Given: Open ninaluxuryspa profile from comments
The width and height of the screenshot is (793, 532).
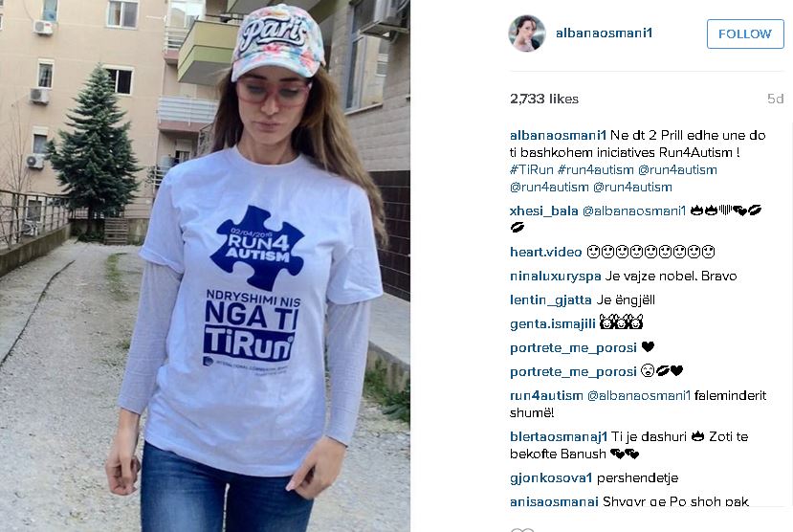Looking at the screenshot, I should point(556,277).
